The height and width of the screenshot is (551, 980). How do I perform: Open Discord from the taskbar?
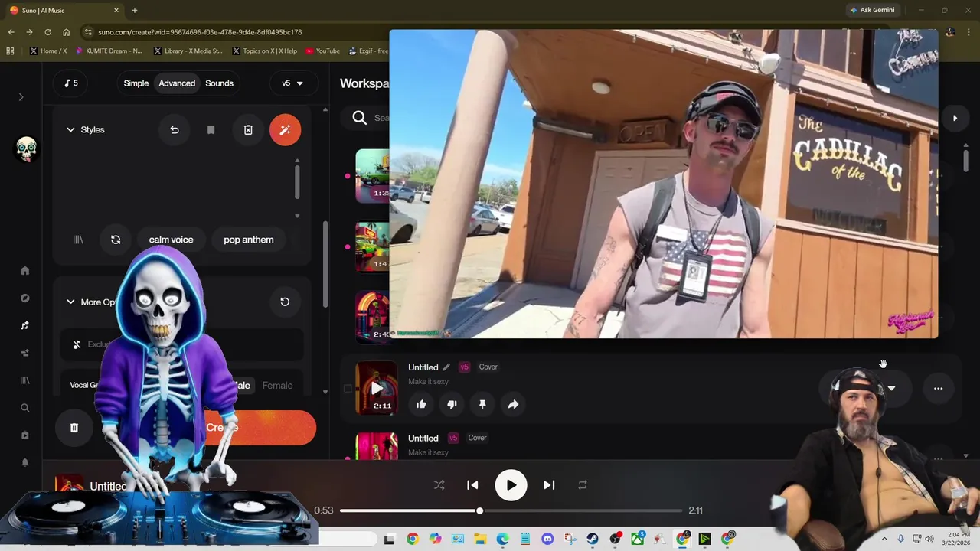[x=547, y=539]
